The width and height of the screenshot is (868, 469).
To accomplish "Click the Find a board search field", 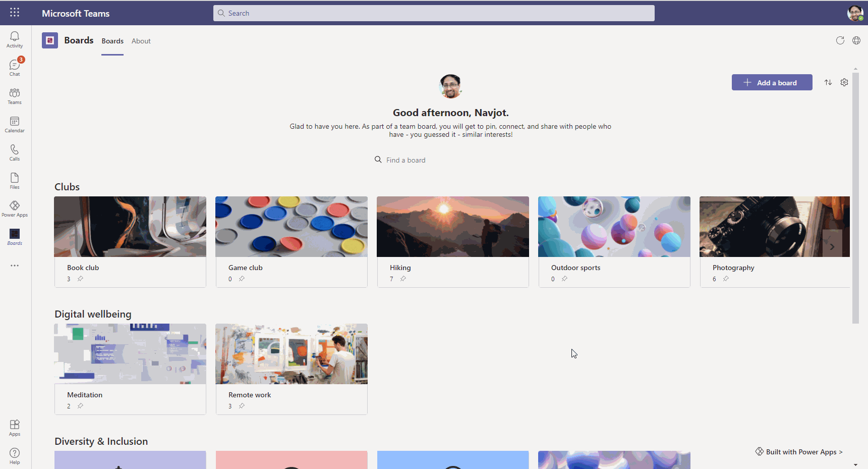I will 406,160.
